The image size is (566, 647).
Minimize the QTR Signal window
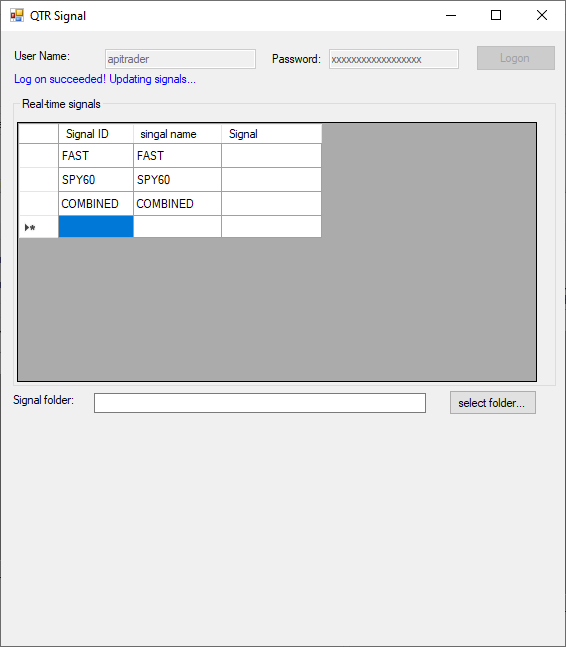(451, 16)
